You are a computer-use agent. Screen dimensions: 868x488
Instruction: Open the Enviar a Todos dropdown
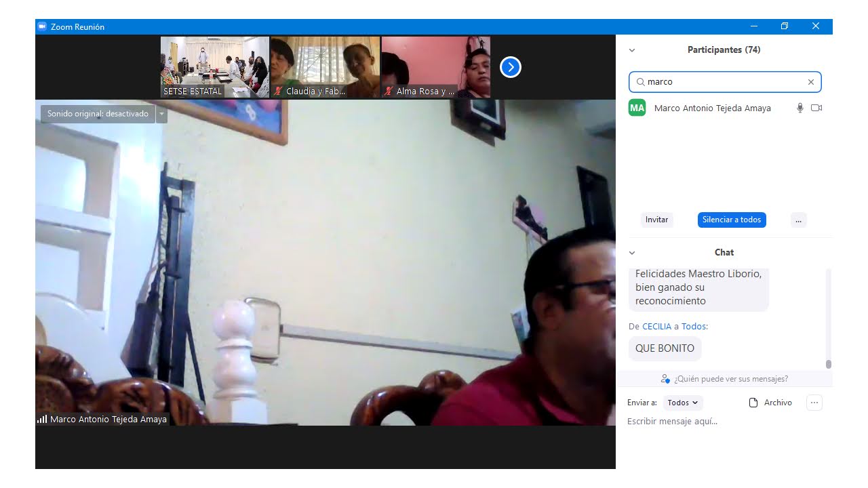click(683, 403)
